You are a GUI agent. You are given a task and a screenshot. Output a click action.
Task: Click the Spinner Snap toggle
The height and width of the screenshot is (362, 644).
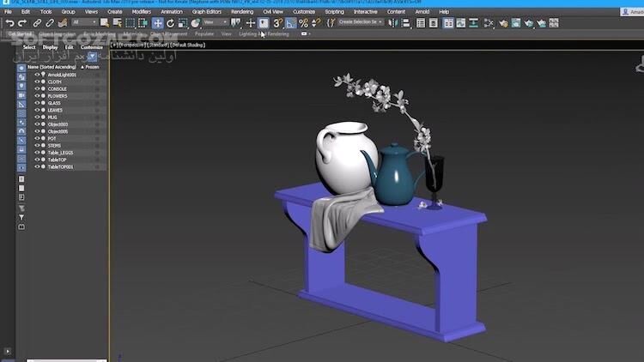tap(316, 23)
